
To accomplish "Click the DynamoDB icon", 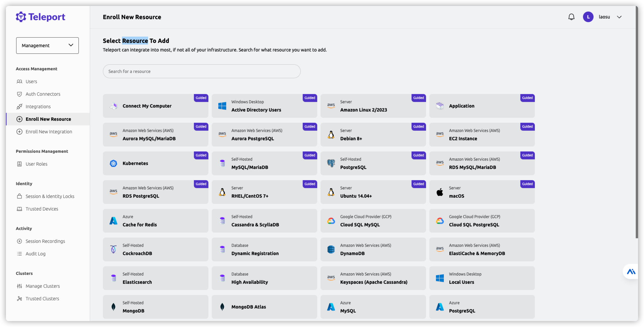I will pyautogui.click(x=331, y=249).
